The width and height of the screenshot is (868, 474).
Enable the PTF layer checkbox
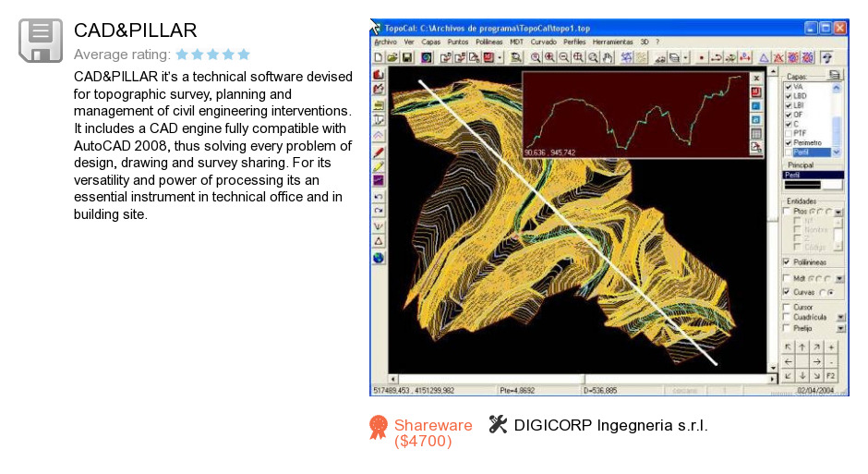click(789, 133)
